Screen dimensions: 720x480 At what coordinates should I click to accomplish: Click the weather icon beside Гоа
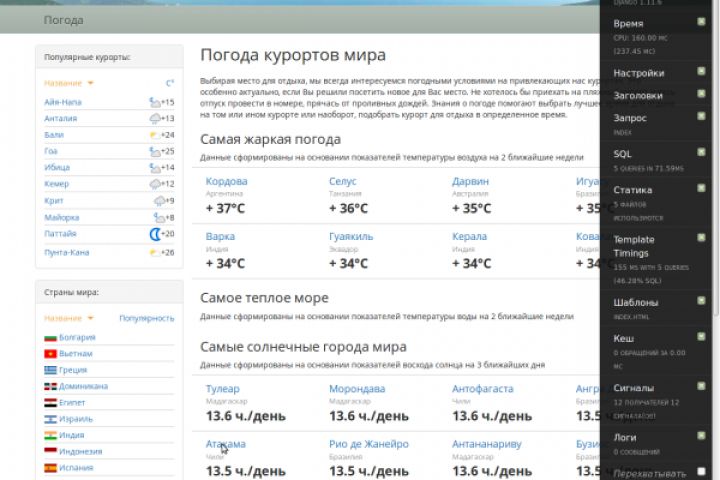tap(155, 151)
